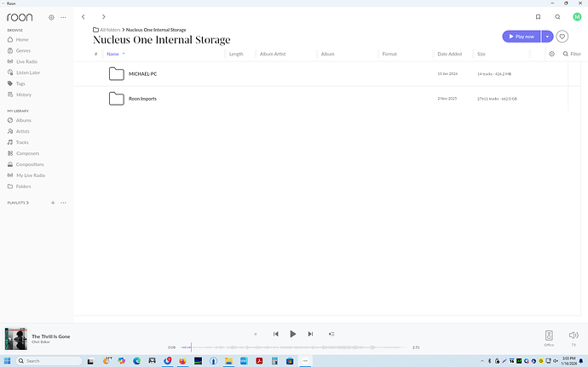Open the bookmarks icon at top right
Viewport: 588px width, 367px height.
click(x=538, y=17)
